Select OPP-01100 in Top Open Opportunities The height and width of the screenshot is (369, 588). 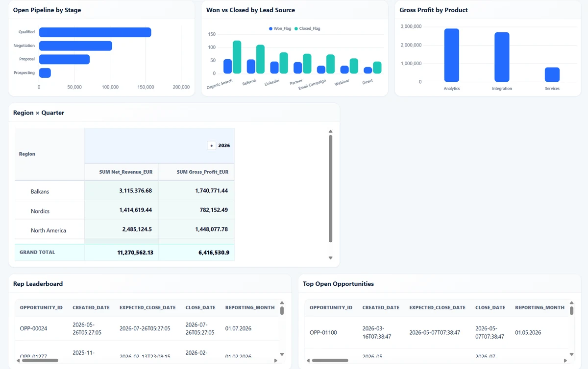point(323,332)
